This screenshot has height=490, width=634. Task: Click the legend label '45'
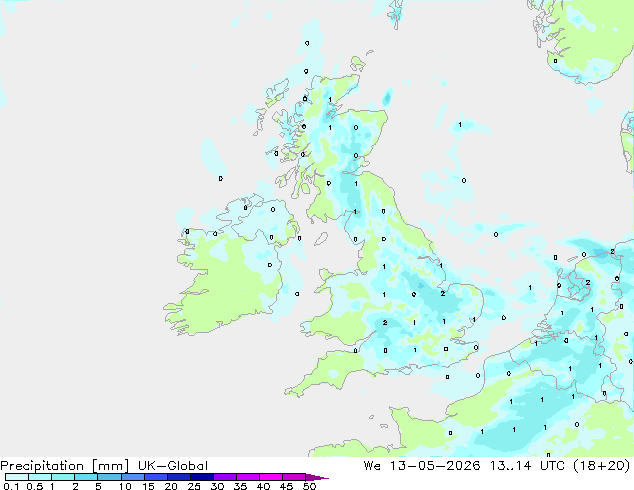286,486
